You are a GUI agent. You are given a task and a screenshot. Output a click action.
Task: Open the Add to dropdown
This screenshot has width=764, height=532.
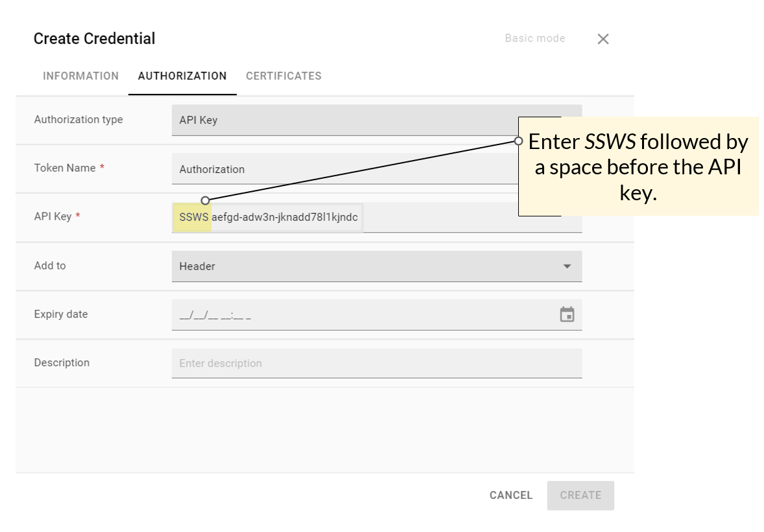(x=376, y=266)
